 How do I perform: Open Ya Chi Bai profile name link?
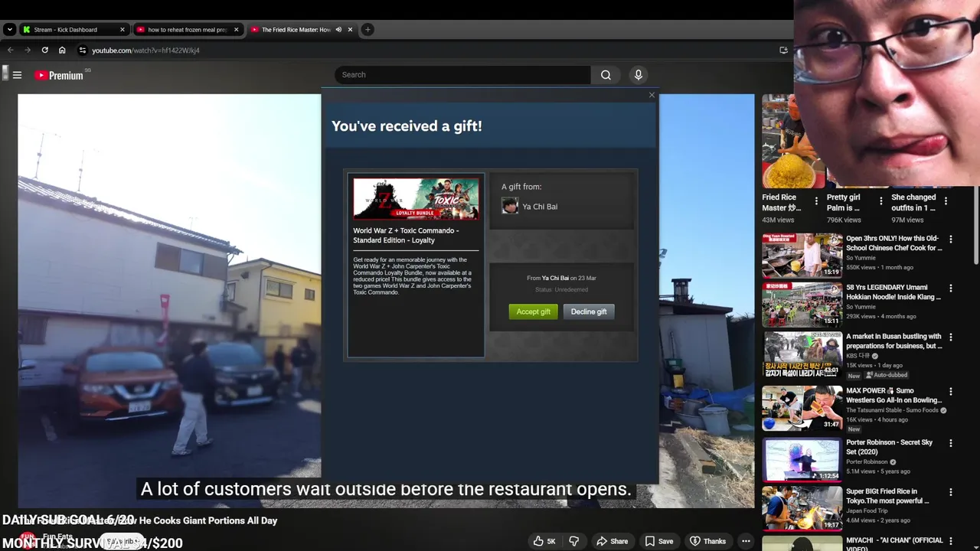(x=540, y=207)
